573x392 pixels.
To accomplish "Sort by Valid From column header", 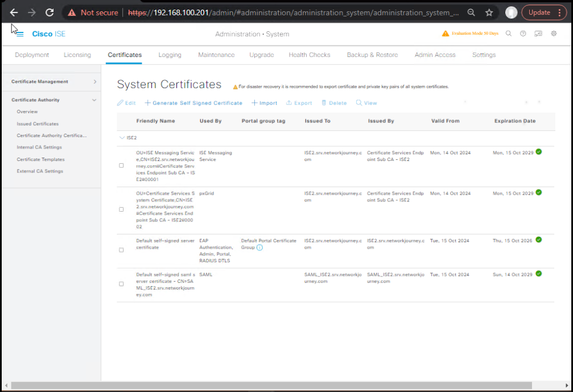I will pos(445,121).
